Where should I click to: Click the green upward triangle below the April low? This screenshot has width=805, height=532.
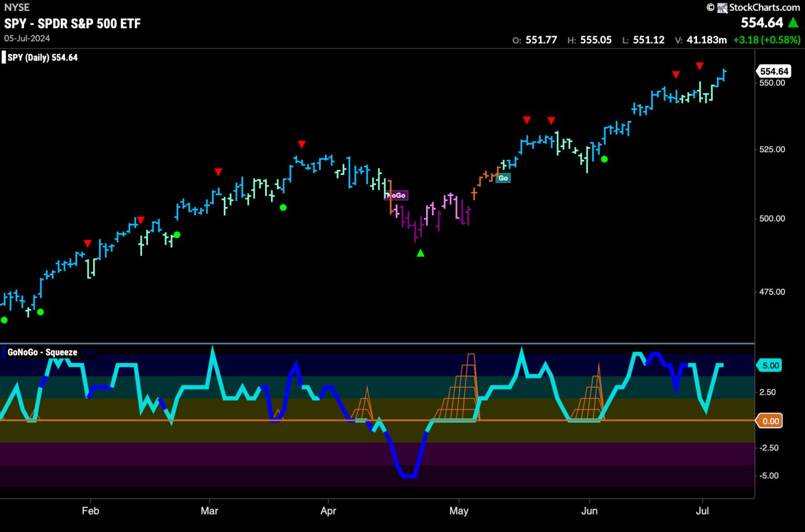[x=420, y=253]
